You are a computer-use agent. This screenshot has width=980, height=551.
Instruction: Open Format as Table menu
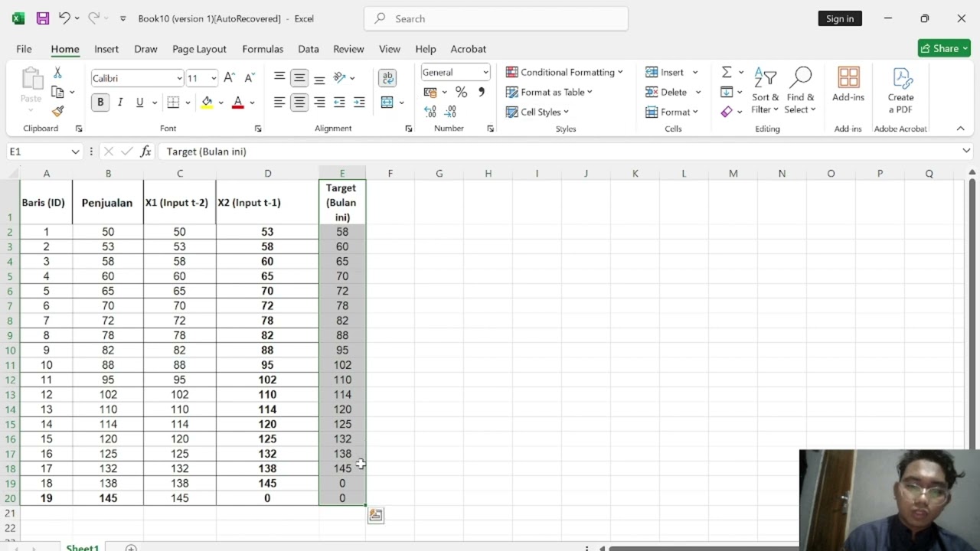coord(549,92)
